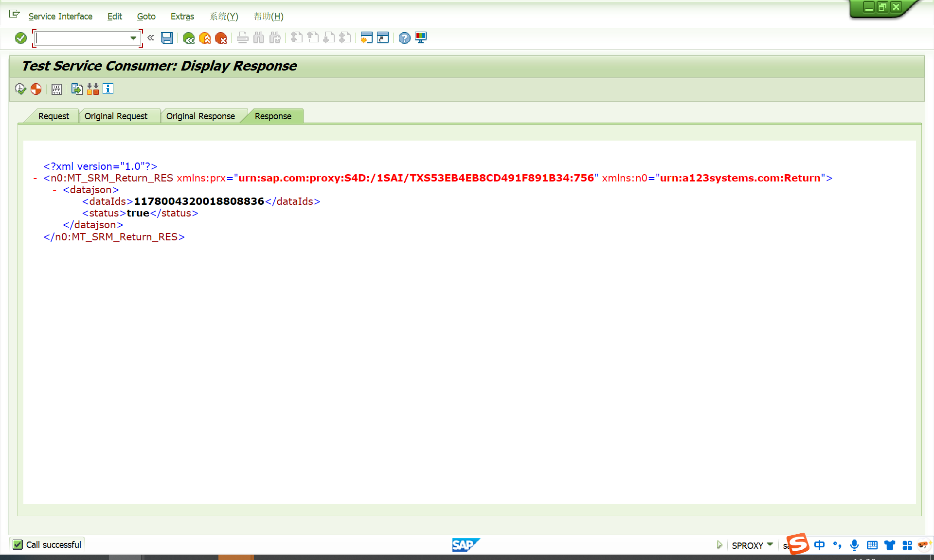
Task: Click the green Enter checkmark icon
Action: point(20,38)
